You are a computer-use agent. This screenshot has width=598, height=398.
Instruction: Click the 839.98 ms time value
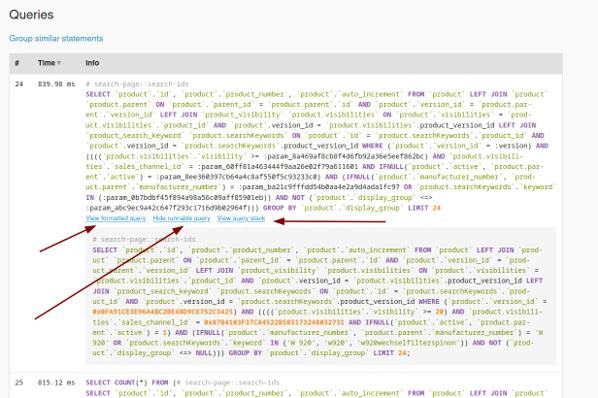[56, 84]
